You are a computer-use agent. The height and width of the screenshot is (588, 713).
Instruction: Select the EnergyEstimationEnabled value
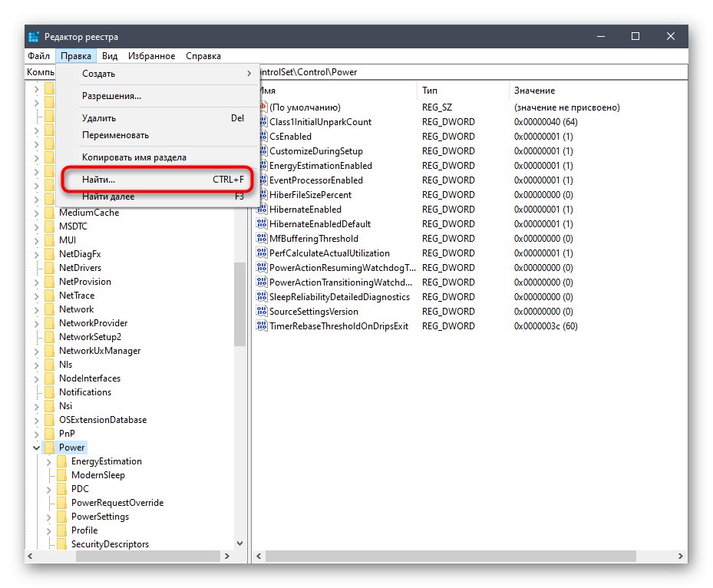click(x=321, y=166)
